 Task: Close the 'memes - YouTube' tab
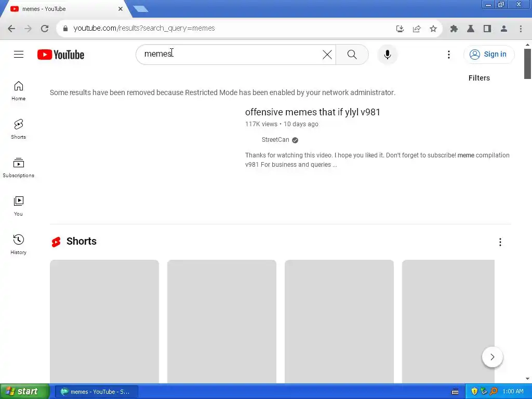pos(121,9)
